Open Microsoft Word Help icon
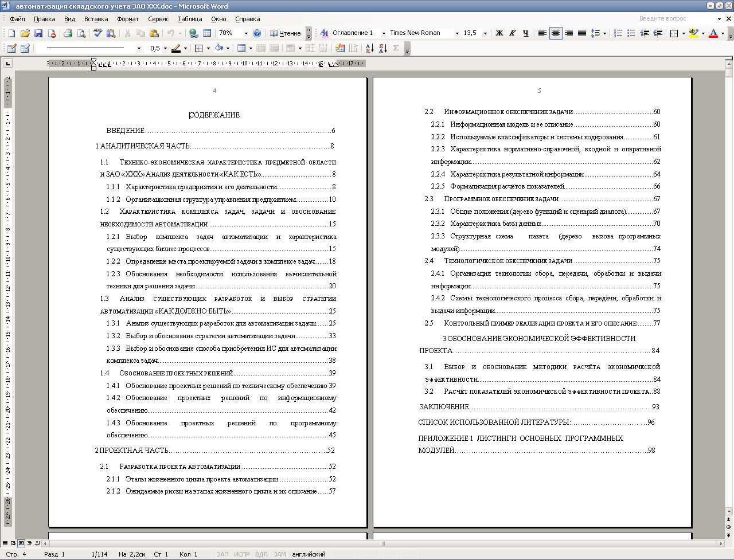Image resolution: width=734 pixels, height=560 pixels. click(x=257, y=33)
